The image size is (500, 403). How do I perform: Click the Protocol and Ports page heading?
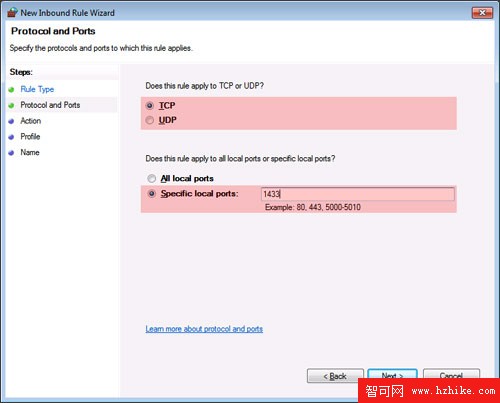coord(53,31)
